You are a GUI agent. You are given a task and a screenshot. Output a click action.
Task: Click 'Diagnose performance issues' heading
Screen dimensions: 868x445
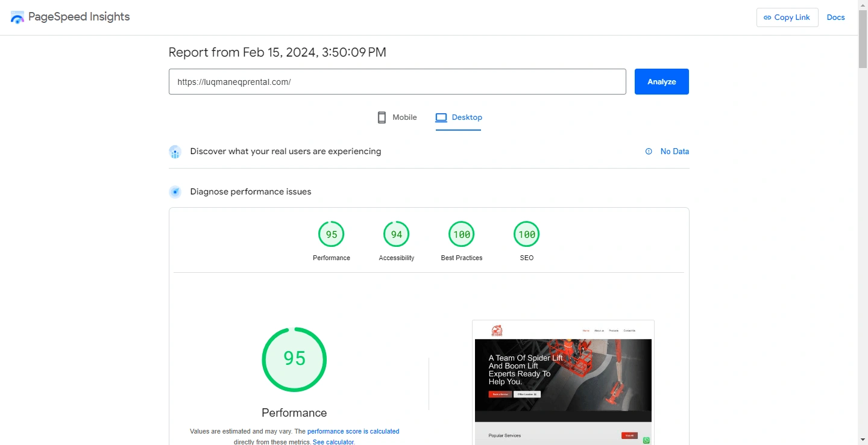251,191
